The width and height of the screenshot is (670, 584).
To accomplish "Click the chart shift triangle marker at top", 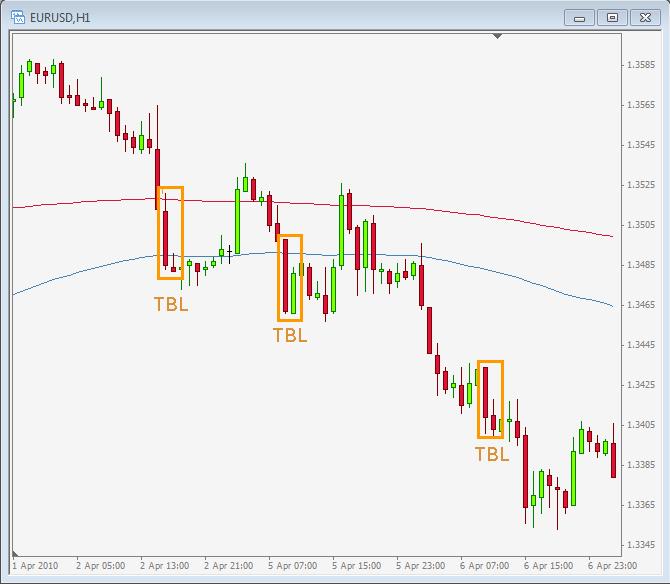I will [x=497, y=37].
